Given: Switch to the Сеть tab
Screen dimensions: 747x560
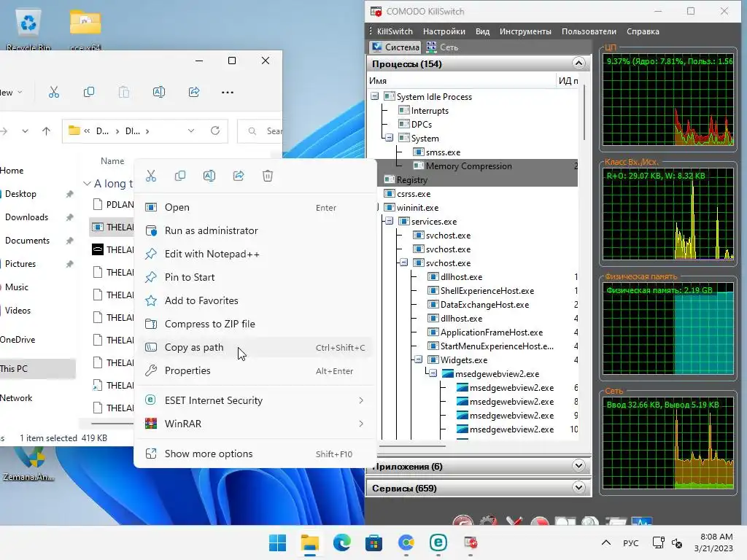Looking at the screenshot, I should [x=442, y=47].
